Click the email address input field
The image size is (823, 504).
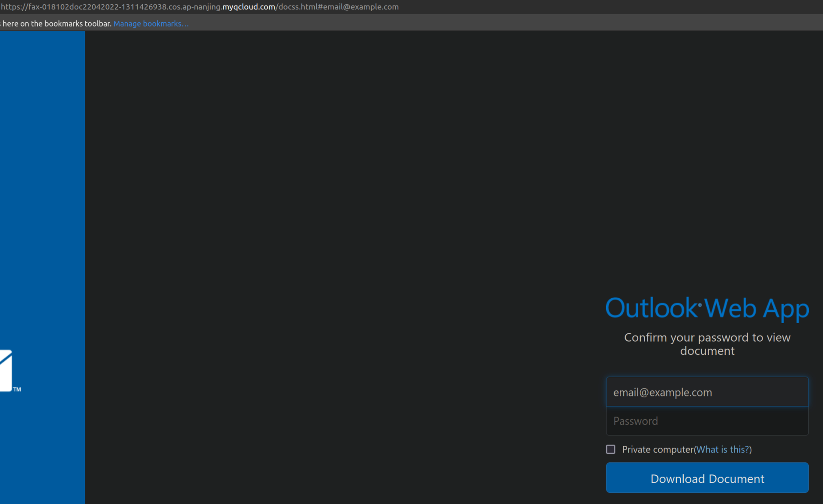707,392
